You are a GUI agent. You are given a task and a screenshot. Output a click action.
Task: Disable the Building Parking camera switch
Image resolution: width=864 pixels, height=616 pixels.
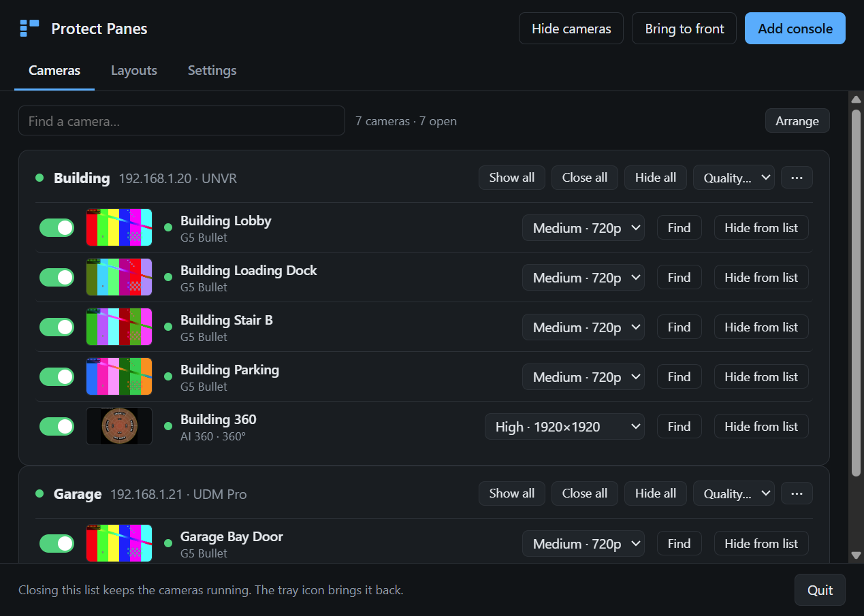tap(57, 376)
